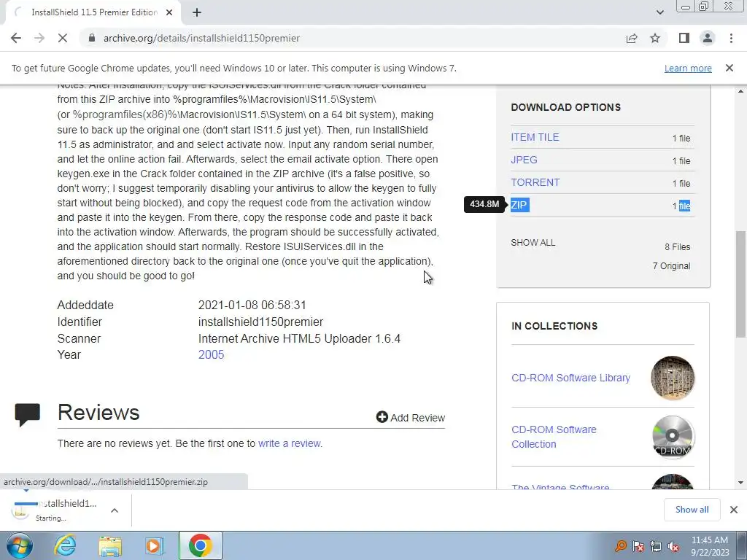Open Windows Media Player from the taskbar

click(154, 545)
